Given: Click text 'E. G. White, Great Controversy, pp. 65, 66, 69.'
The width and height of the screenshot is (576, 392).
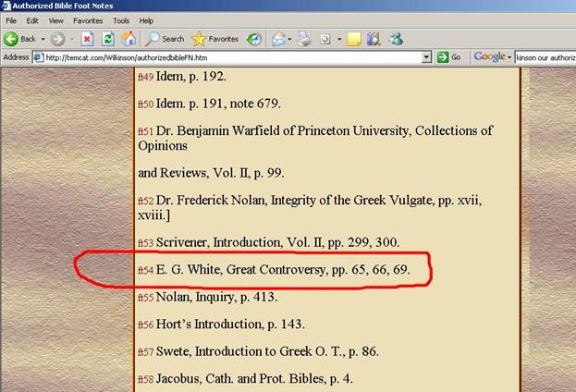Looking at the screenshot, I should click(283, 270).
